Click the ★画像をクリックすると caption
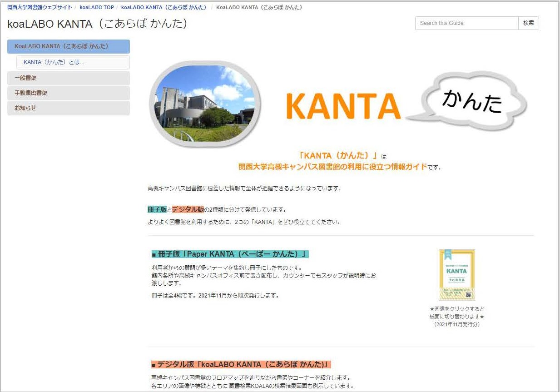The width and height of the screenshot is (560, 392). (x=457, y=309)
